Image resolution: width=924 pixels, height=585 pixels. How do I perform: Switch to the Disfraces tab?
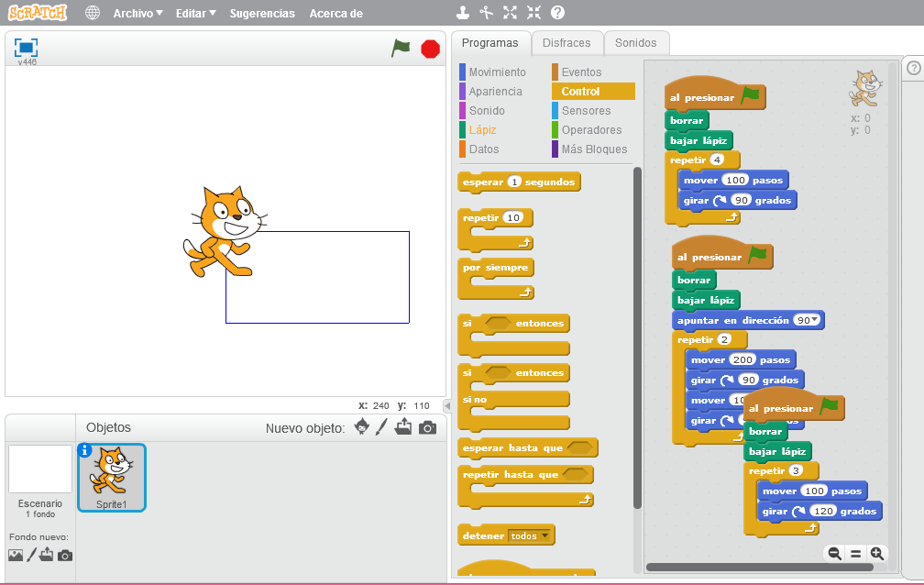[566, 43]
